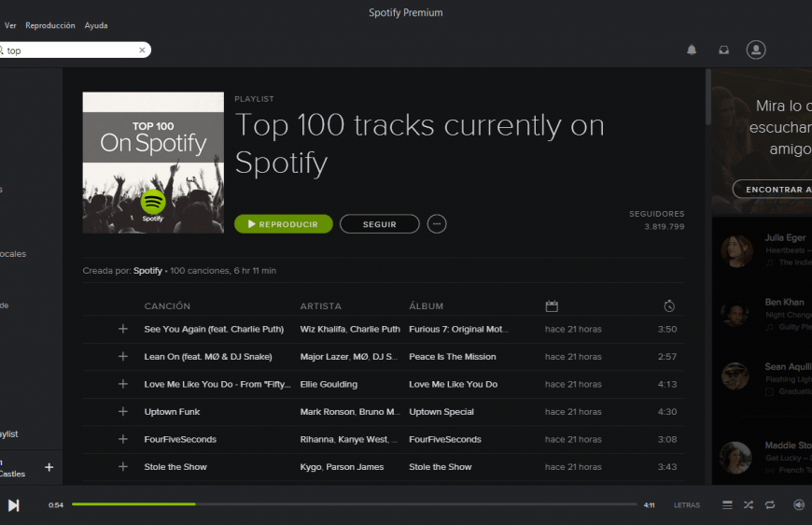Screen dimensions: 812x525
Task: Toggle shuffle playback
Action: point(749,505)
